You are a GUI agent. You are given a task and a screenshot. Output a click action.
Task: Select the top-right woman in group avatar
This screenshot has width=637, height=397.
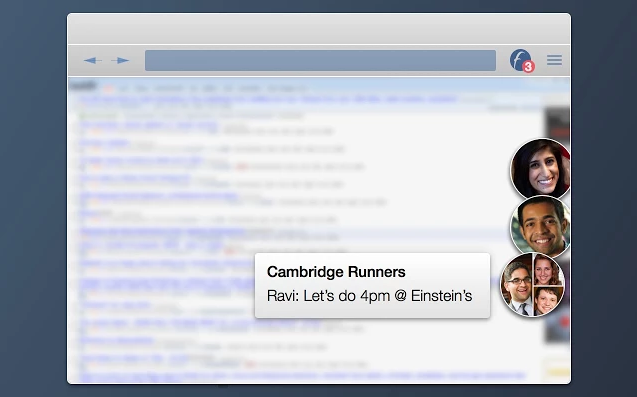click(x=547, y=269)
